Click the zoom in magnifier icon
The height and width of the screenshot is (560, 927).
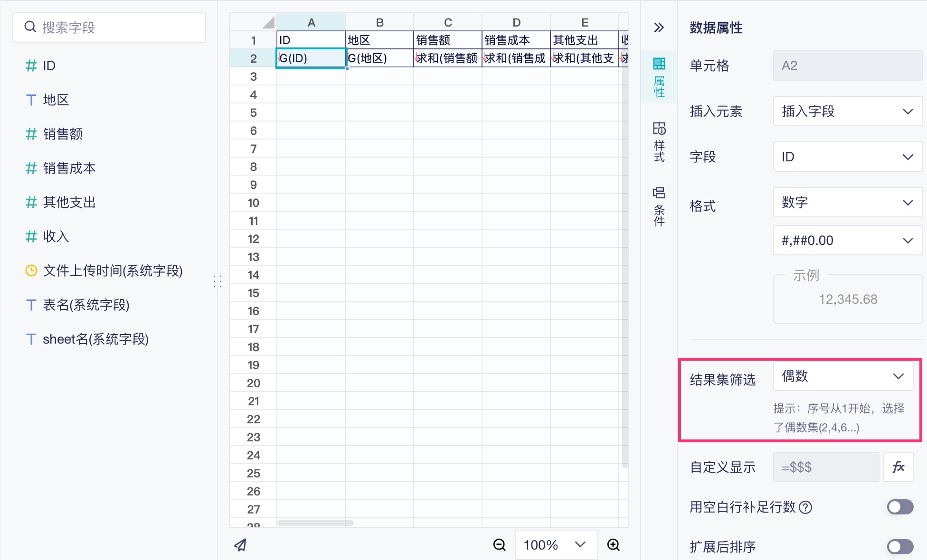(614, 545)
